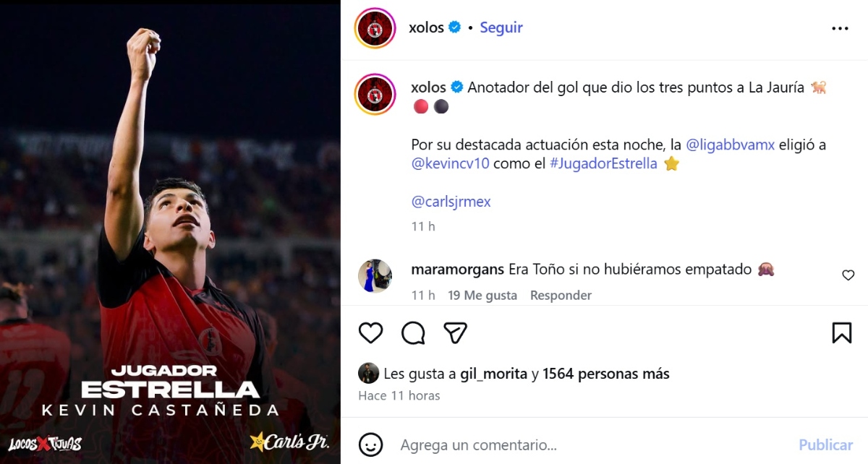Save the post with the bookmark icon
Screen dimensions: 868x464
[x=841, y=332]
